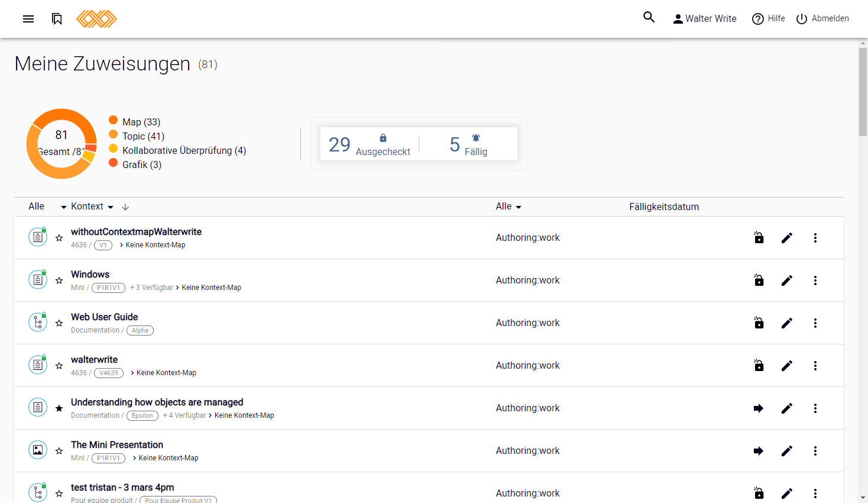
Task: Click the bell icon above Fällig
Action: pos(476,138)
